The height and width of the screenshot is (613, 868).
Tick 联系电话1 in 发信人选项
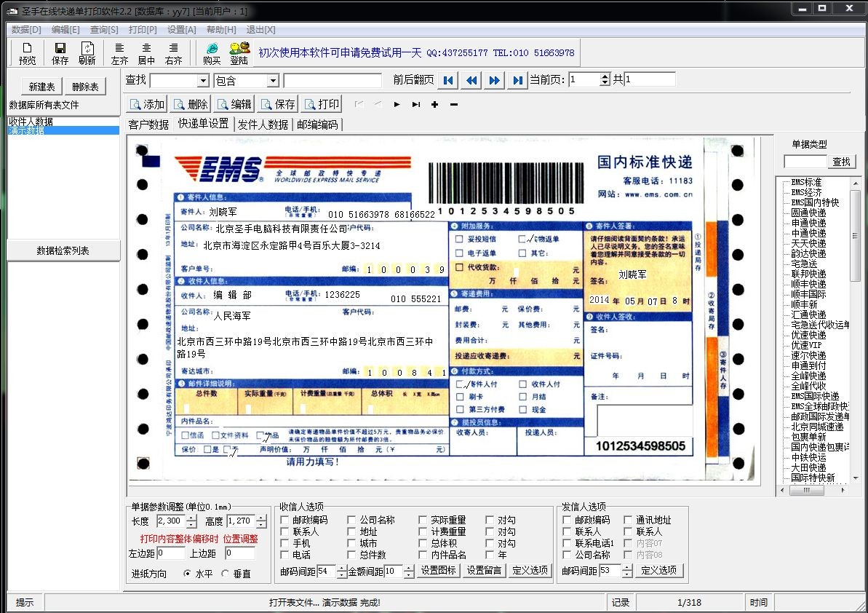pyautogui.click(x=567, y=543)
